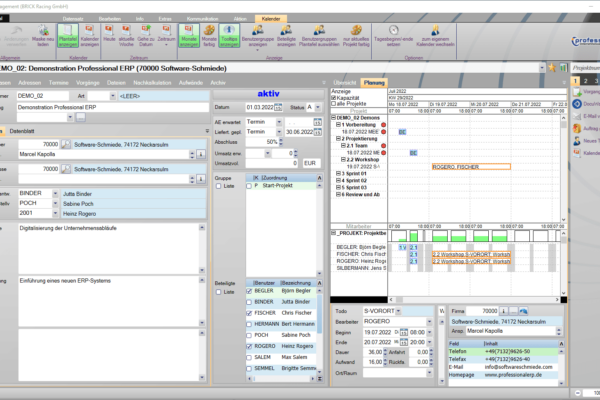Switch via zum eigenen Kalender wechseln icon
This screenshot has width=600, height=400.
435,35
